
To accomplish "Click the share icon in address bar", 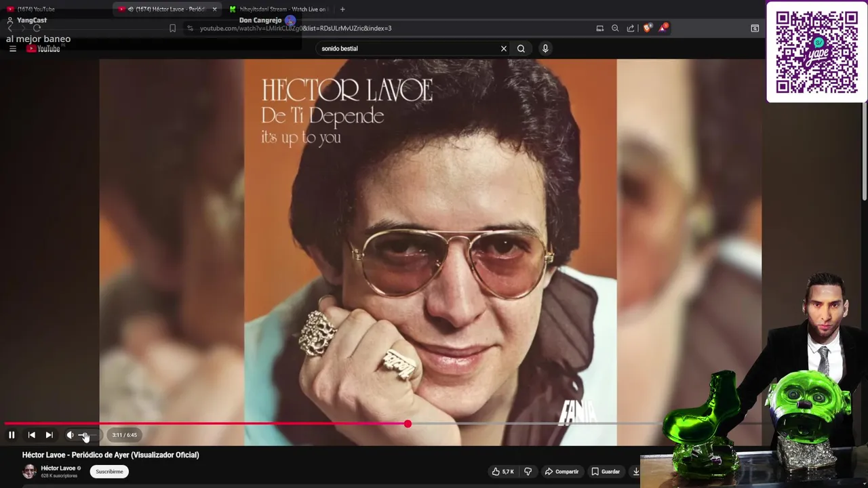I will tap(631, 28).
